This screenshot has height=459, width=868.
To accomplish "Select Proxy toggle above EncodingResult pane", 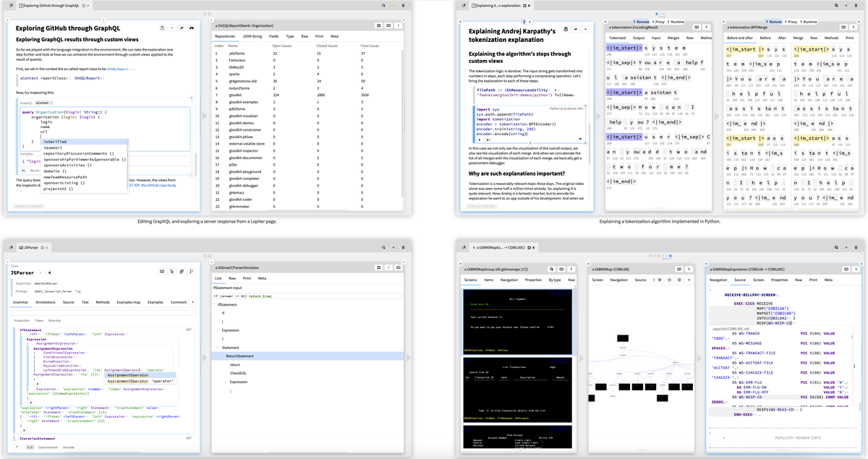I will 660,22.
